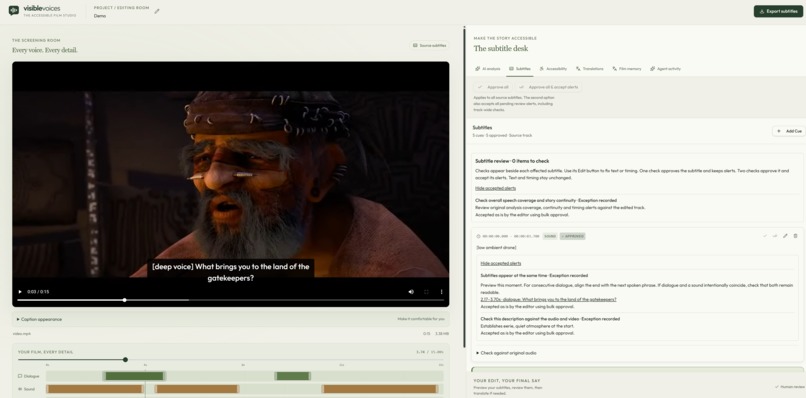Viewport: 806px width, 398px height.
Task: Click the "Subtitle review · 0 items to check" heading
Action: tap(512, 161)
